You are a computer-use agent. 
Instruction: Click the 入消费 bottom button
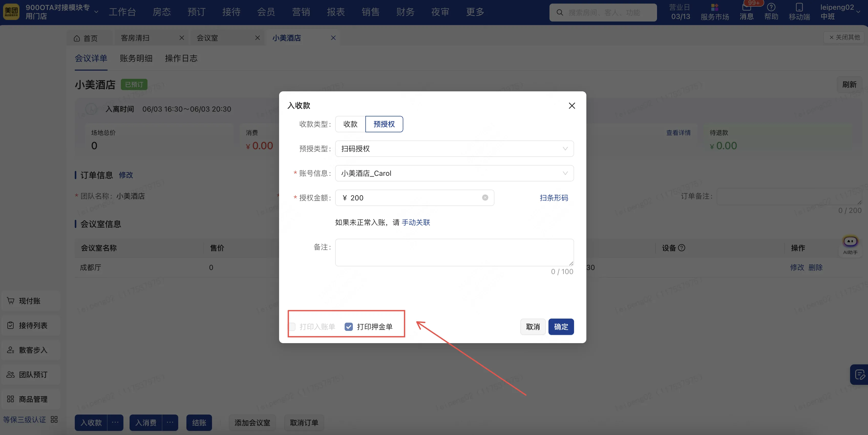point(146,422)
